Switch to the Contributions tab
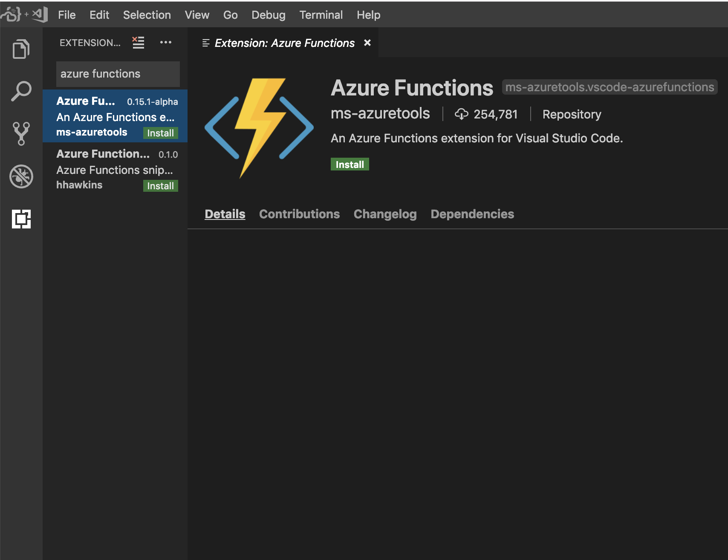Screen dimensions: 728x560 pyautogui.click(x=300, y=214)
